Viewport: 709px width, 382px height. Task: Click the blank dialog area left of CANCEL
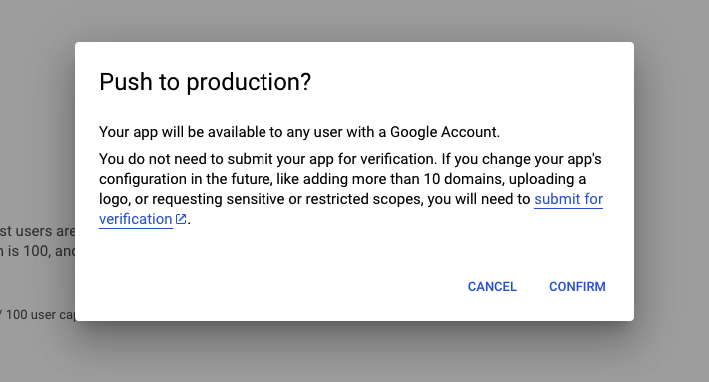(x=271, y=287)
